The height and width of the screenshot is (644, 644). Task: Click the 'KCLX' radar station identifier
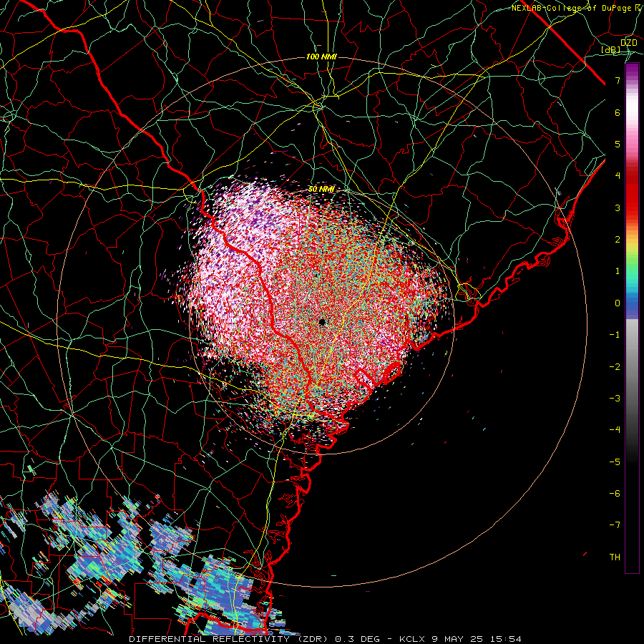click(x=411, y=639)
